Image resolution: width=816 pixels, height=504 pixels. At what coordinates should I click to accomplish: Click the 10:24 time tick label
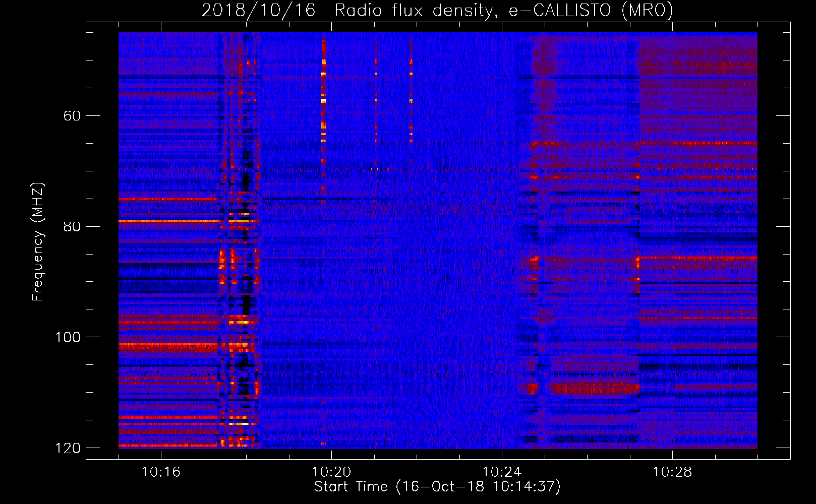[502, 472]
